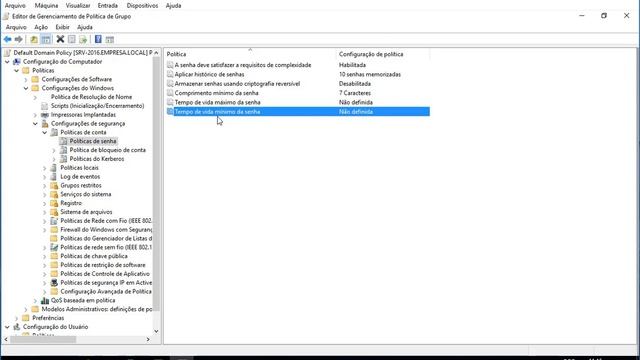Click the user icon of Configuração do Usuário
640x360 pixels.
(x=17, y=327)
